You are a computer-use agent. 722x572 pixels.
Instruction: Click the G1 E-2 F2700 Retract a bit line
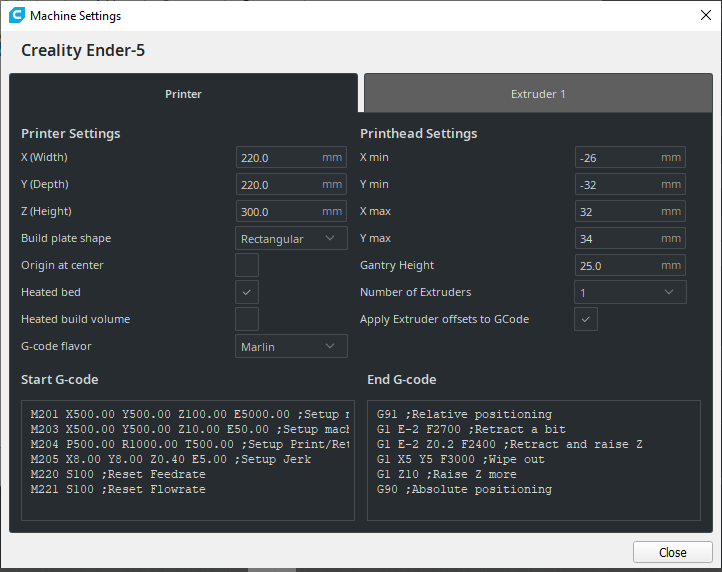click(x=471, y=430)
